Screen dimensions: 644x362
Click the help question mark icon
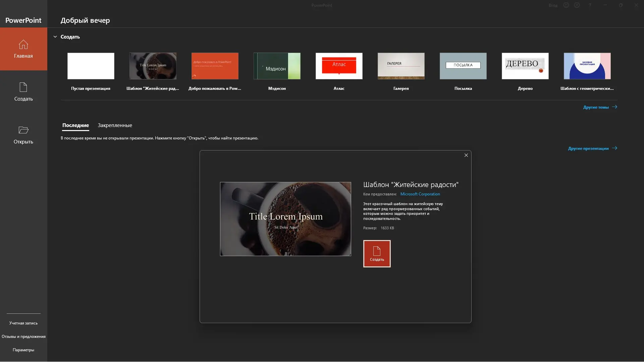[590, 5]
